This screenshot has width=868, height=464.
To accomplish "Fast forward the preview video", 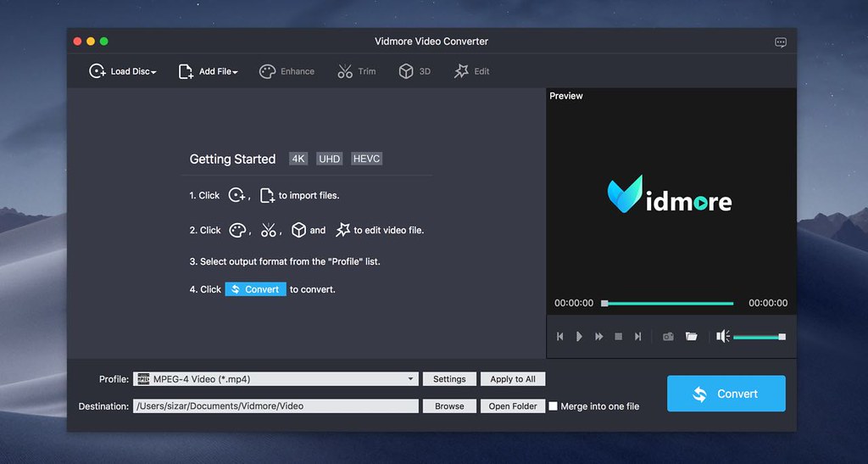I will 599,337.
